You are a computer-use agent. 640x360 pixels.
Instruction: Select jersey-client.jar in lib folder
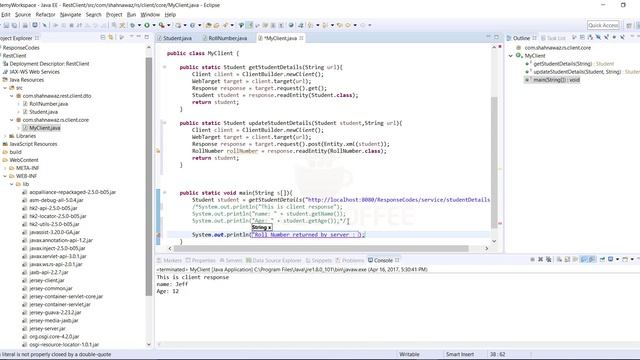point(47,280)
